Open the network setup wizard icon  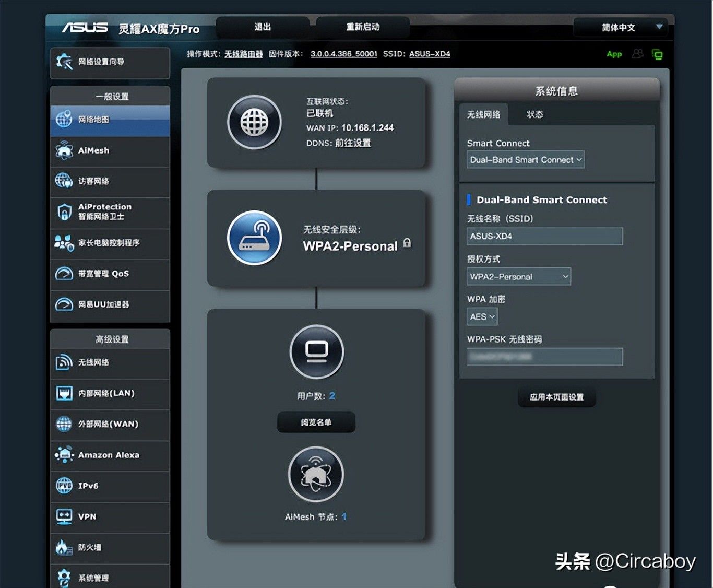64,62
